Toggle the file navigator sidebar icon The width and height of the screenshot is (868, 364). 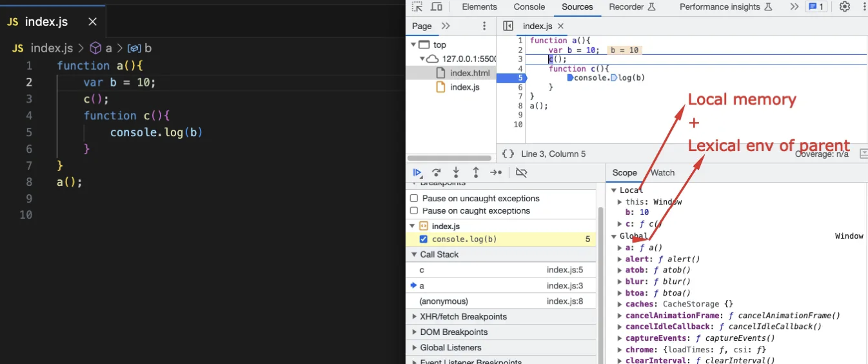coord(508,26)
